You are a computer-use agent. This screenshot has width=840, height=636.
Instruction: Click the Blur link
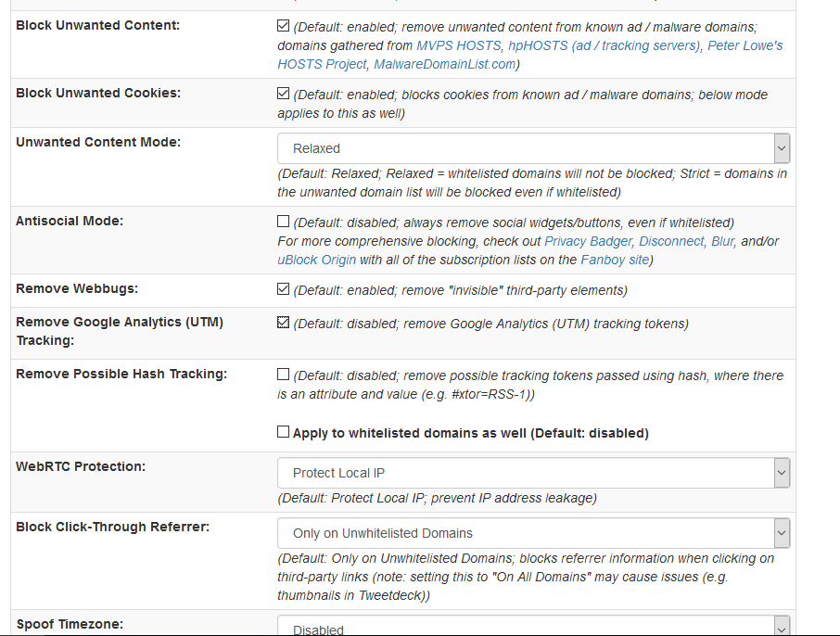722,241
